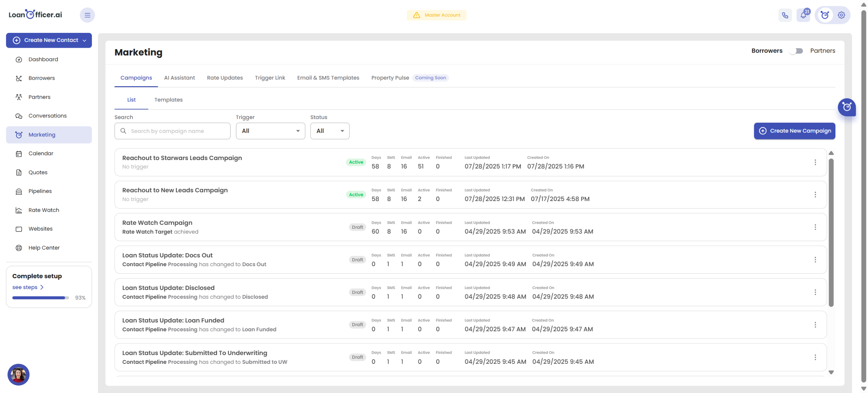
Task: Open the notifications bell icon
Action: (803, 15)
